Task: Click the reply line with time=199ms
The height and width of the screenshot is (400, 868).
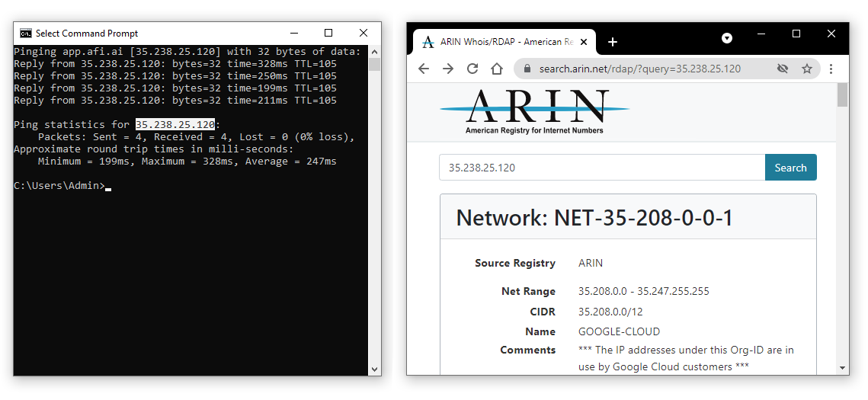Action: click(175, 88)
